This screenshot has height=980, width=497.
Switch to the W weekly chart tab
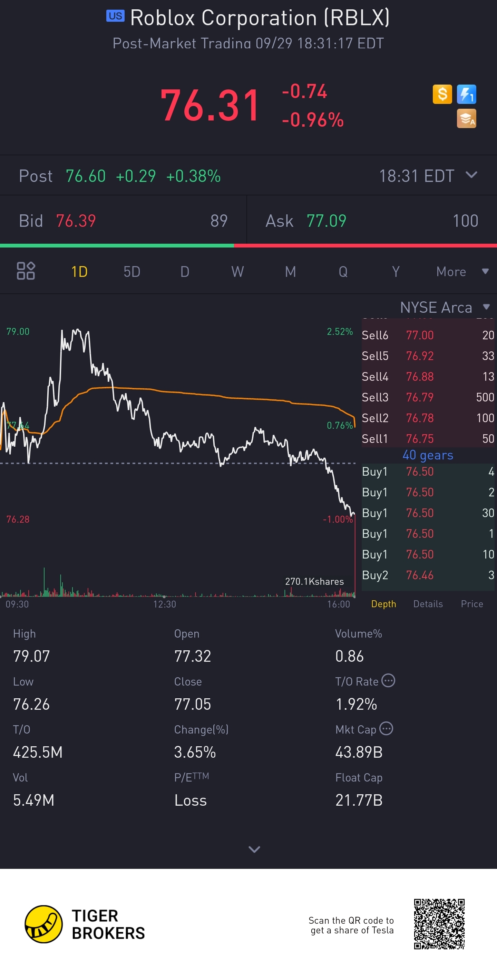click(x=238, y=272)
